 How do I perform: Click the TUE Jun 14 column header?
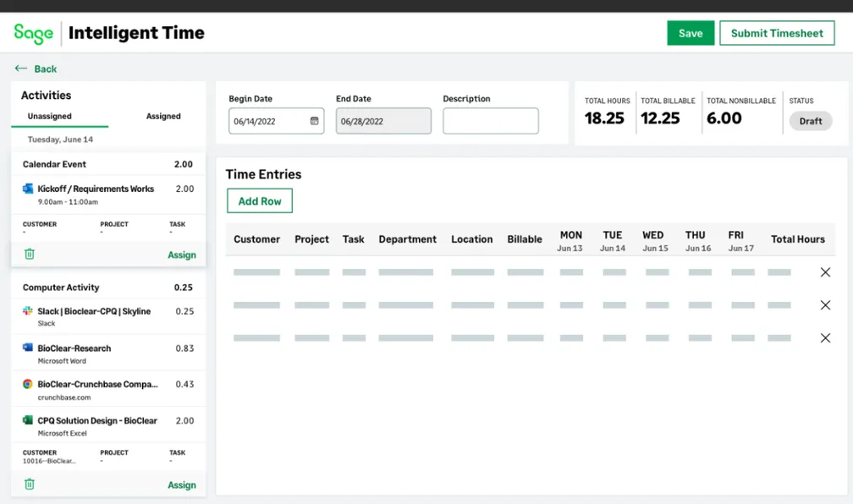pyautogui.click(x=613, y=241)
